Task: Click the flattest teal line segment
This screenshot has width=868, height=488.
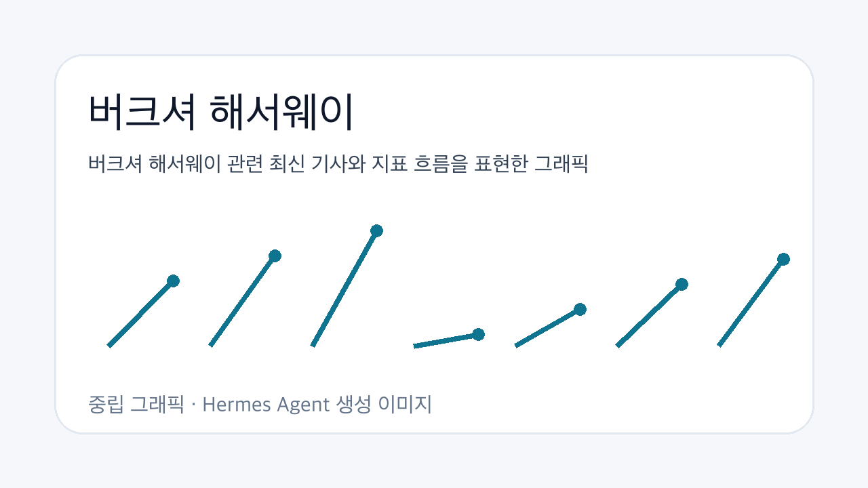Action: pyautogui.click(x=446, y=340)
